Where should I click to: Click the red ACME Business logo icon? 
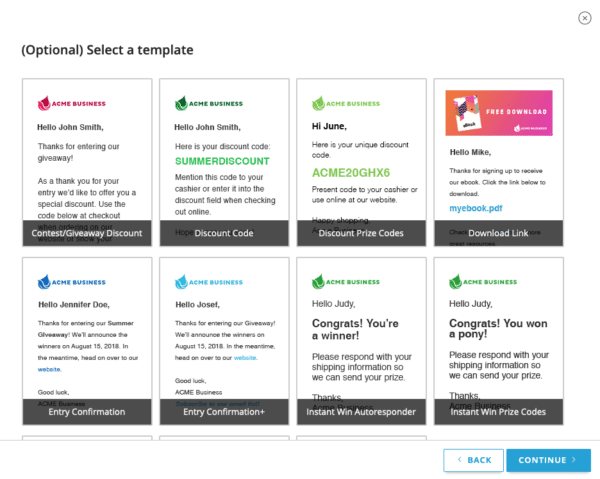click(44, 103)
